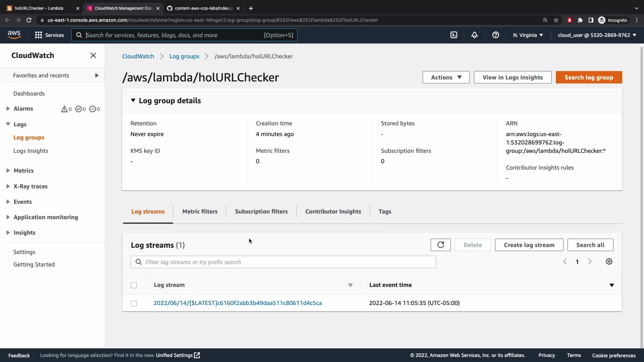
Task: Click the Search log group button
Action: click(589, 77)
